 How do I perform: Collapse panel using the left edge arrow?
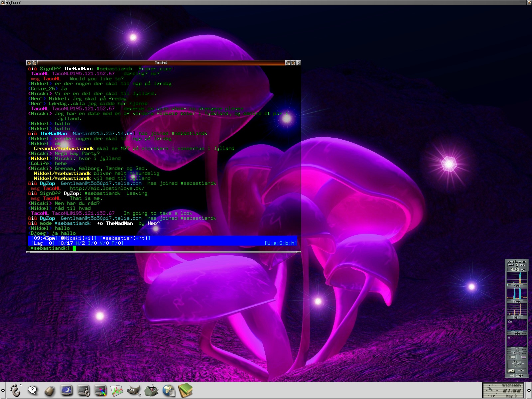click(3, 390)
